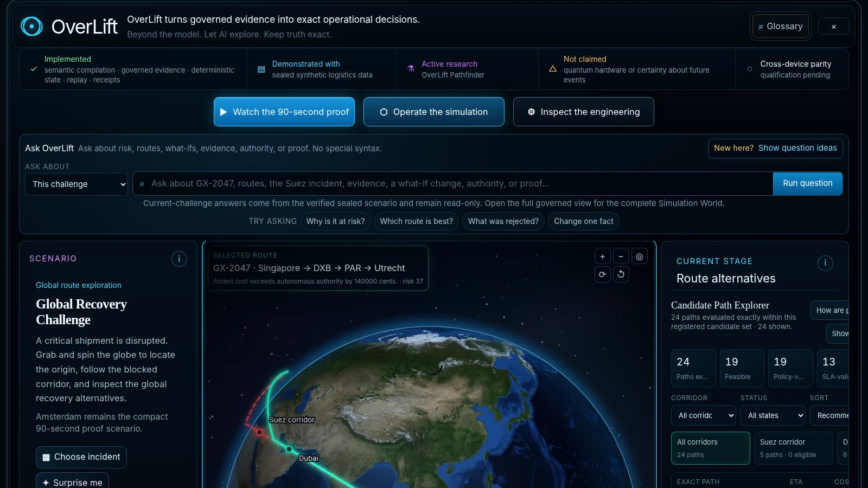The image size is (868, 488).
Task: Click the EXACT PATH column header
Action: point(698,481)
